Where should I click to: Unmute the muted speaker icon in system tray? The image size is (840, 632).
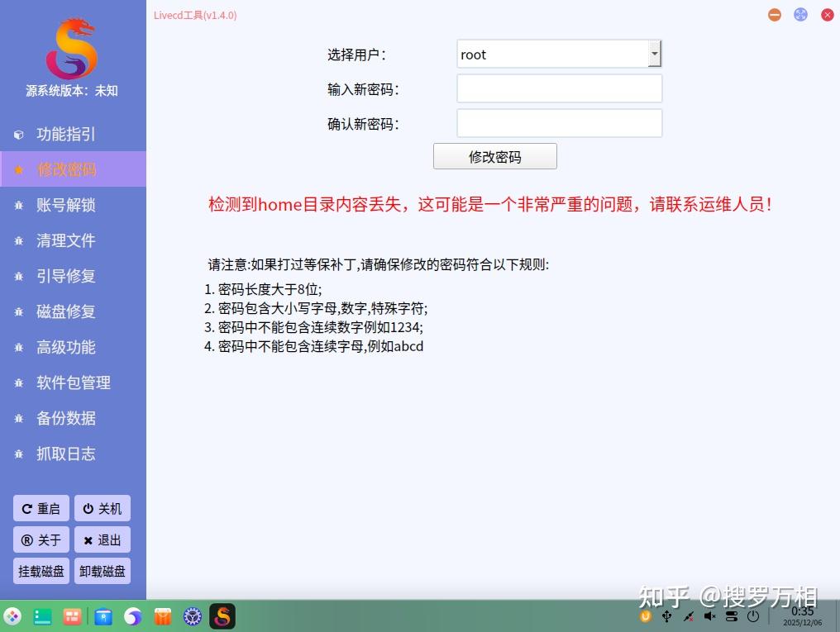click(709, 615)
